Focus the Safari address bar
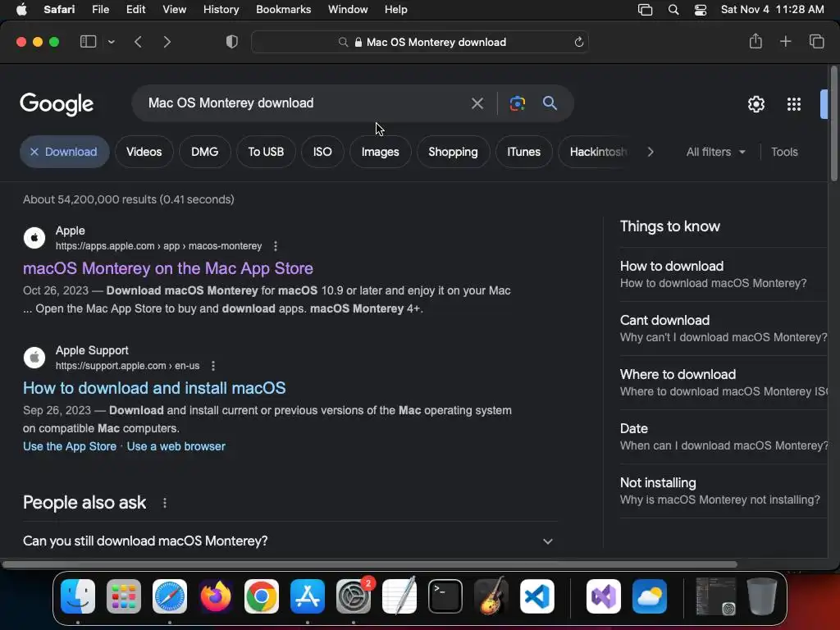 point(420,42)
